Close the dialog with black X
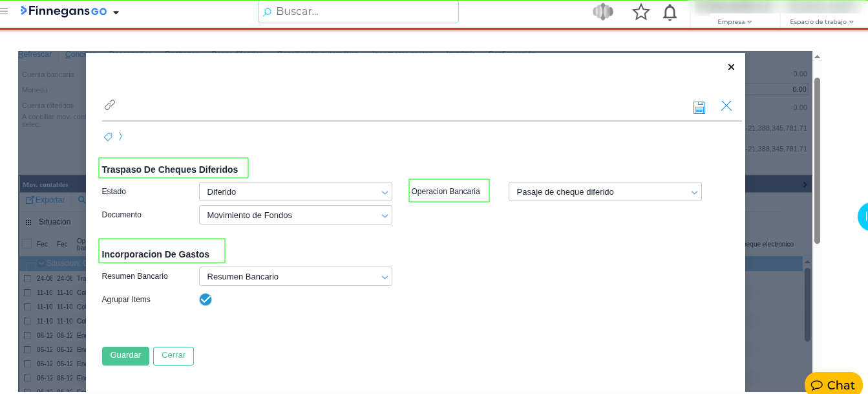Image resolution: width=868 pixels, height=394 pixels. click(x=731, y=67)
